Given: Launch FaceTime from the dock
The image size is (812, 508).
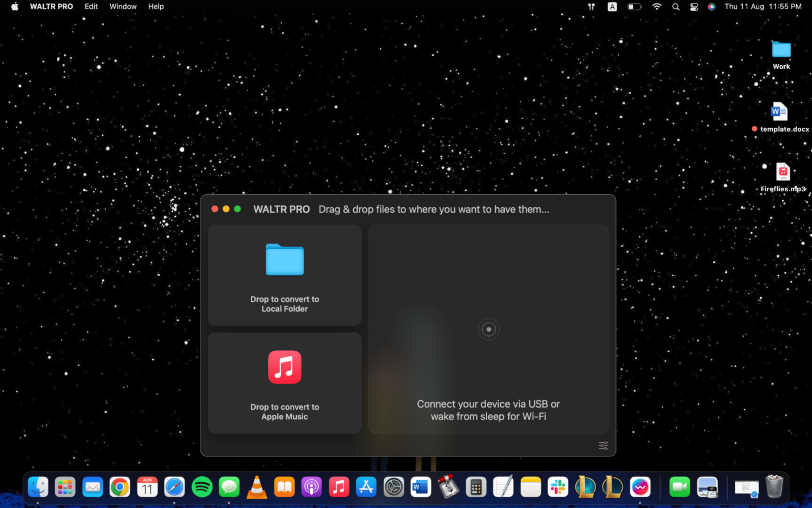Looking at the screenshot, I should tap(680, 487).
